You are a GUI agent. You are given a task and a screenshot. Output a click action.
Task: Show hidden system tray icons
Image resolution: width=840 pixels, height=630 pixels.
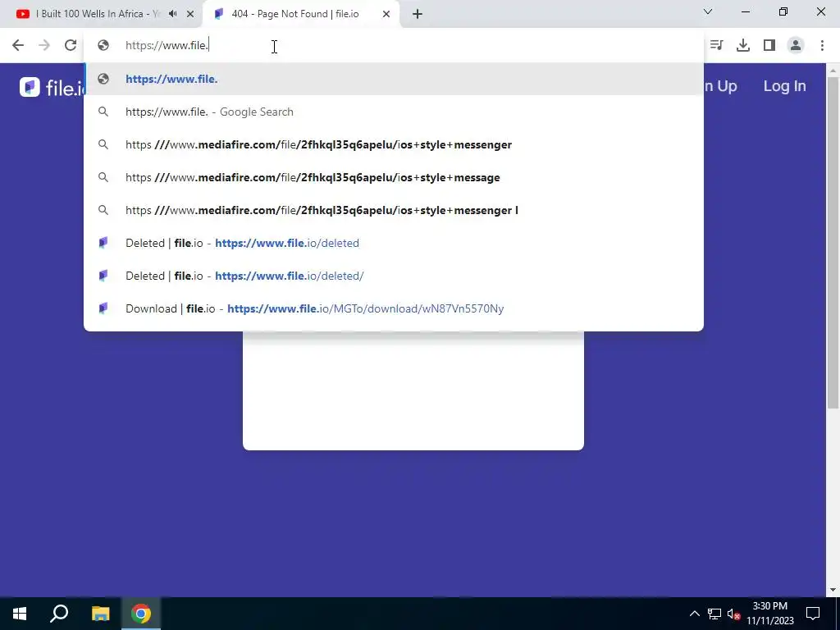tap(694, 614)
